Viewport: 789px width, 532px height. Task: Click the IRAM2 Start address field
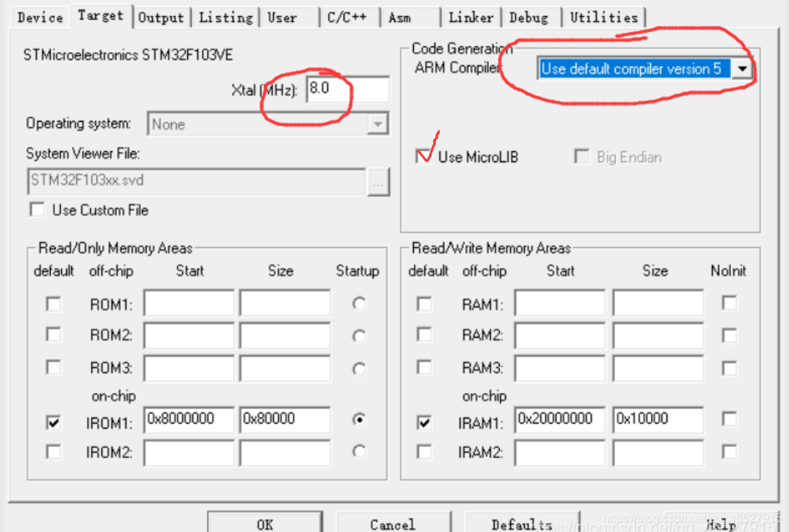point(559,453)
